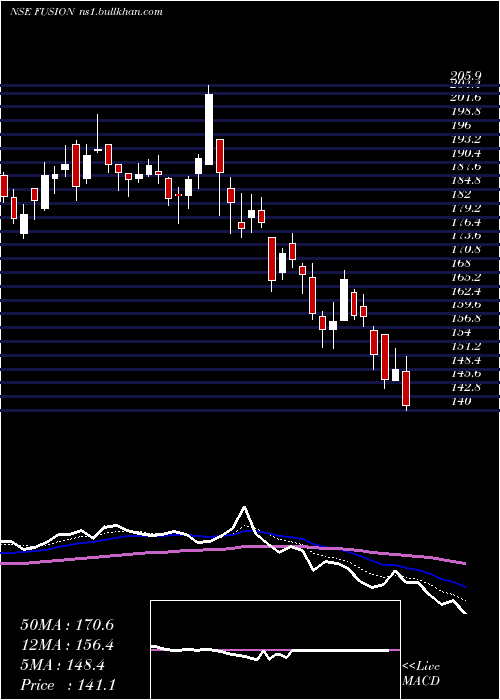Select the 156.8 price axis label
This screenshot has width=500, height=700.
pos(466,318)
